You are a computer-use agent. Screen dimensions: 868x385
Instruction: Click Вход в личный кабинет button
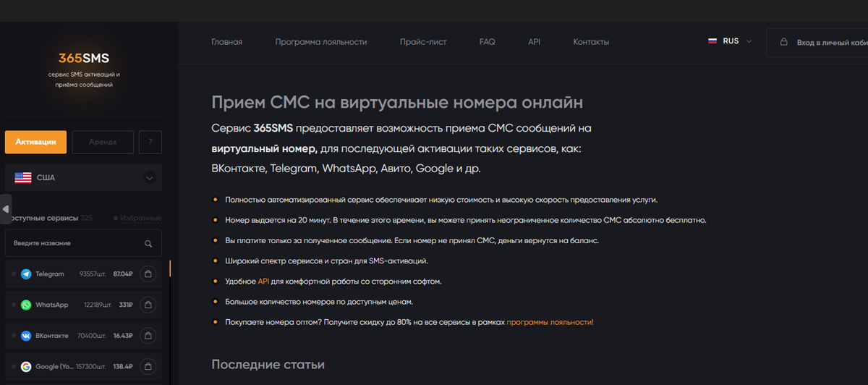point(817,42)
